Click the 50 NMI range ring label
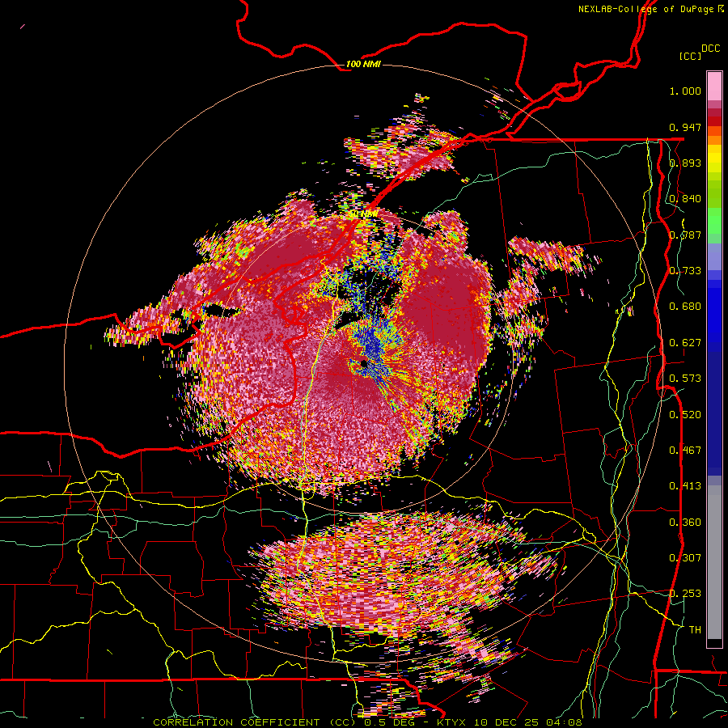Image resolution: width=728 pixels, height=728 pixels. (363, 214)
